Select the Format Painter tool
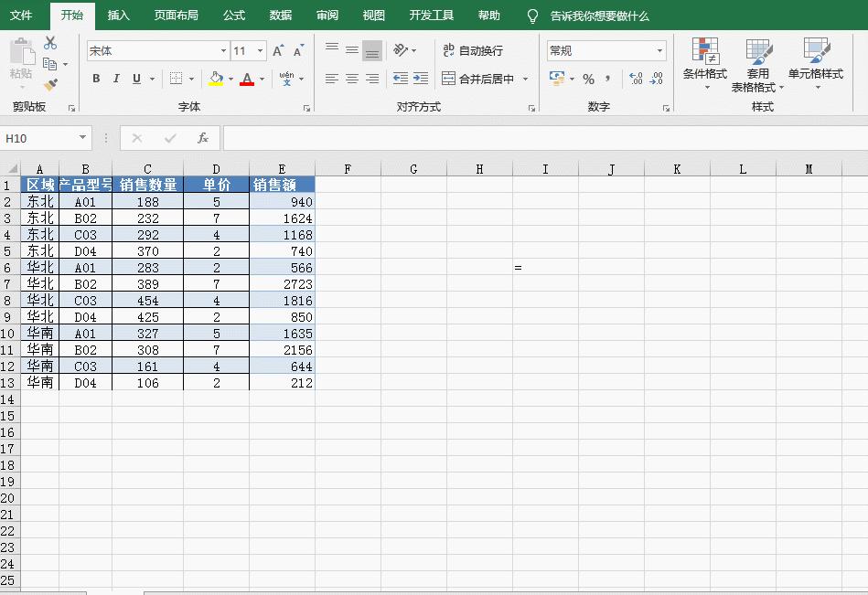This screenshot has width=868, height=595. click(52, 85)
